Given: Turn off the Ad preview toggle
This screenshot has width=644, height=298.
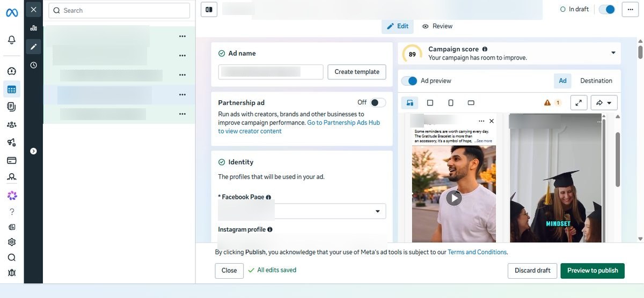Looking at the screenshot, I should (x=409, y=81).
